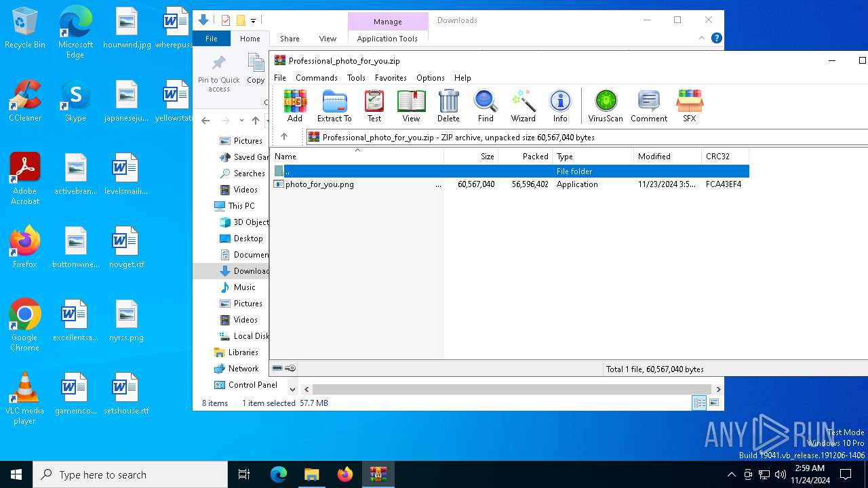
Task: Open the Find tool with magnifier
Action: click(486, 106)
